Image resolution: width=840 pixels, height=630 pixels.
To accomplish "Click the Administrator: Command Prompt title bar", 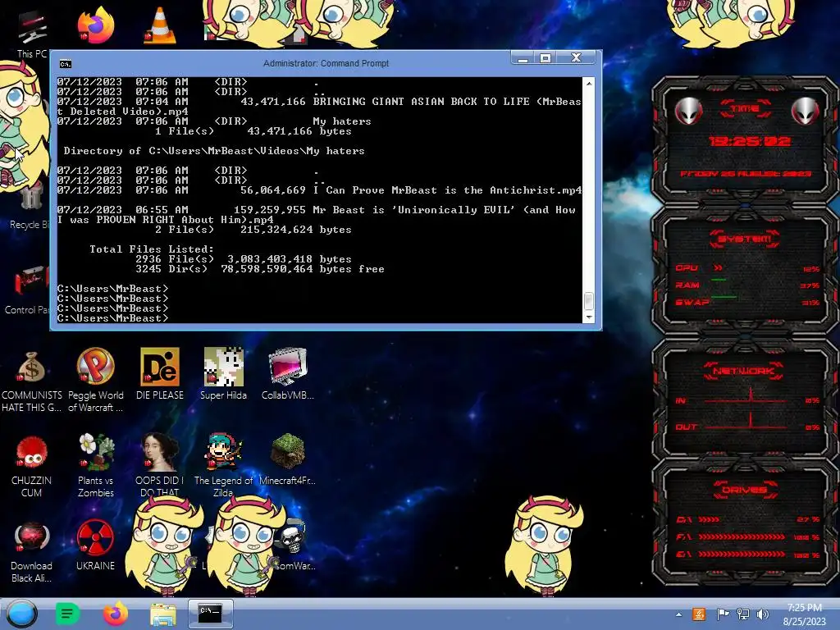I will pos(326,63).
